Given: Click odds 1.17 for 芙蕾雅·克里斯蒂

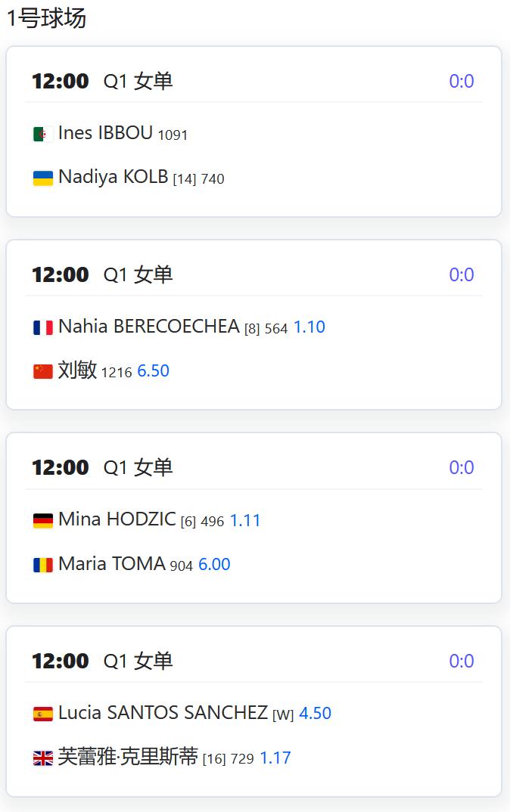Looking at the screenshot, I should point(275,758).
